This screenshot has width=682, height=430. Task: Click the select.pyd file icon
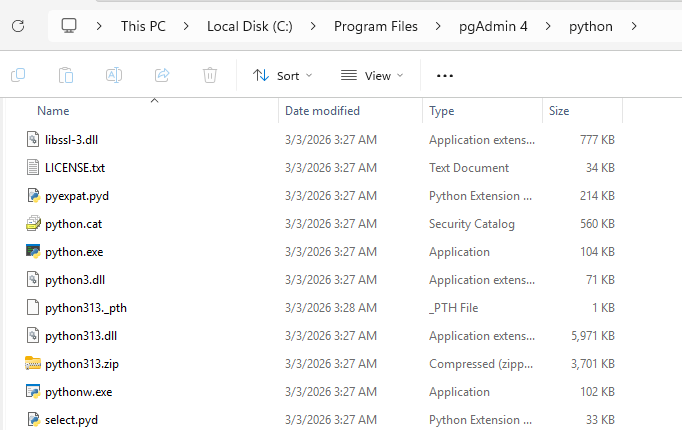coord(33,420)
